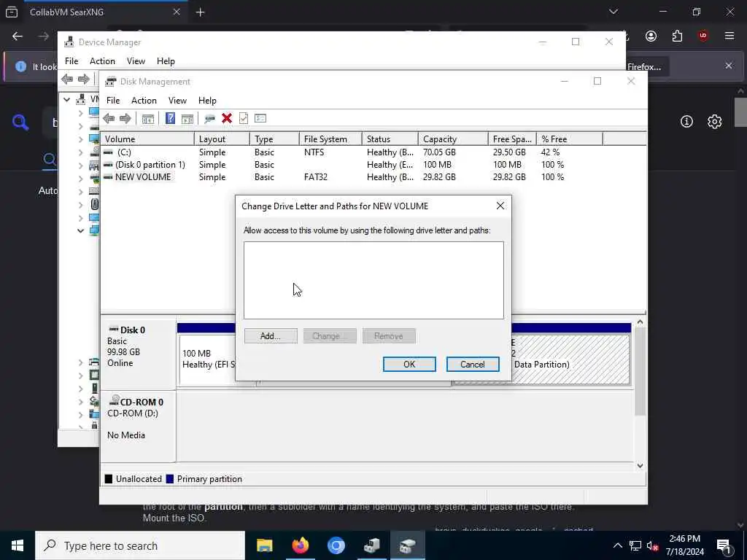The image size is (747, 560).
Task: Click the list settings icon right of checkmark icon
Action: click(260, 118)
